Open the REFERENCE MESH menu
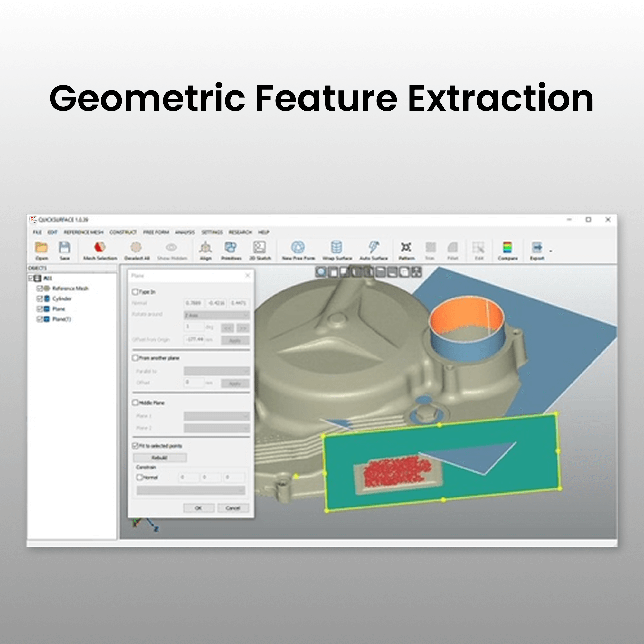Viewport: 644px width, 644px height. point(84,232)
